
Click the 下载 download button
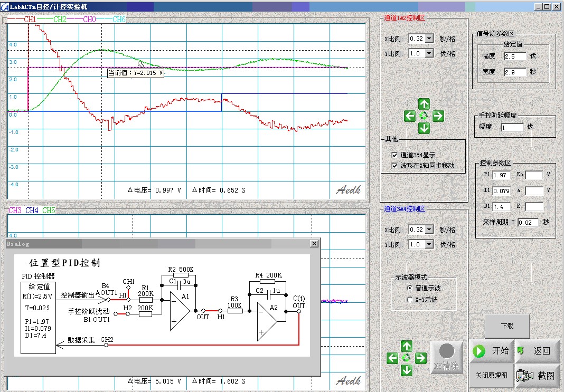pos(507,326)
